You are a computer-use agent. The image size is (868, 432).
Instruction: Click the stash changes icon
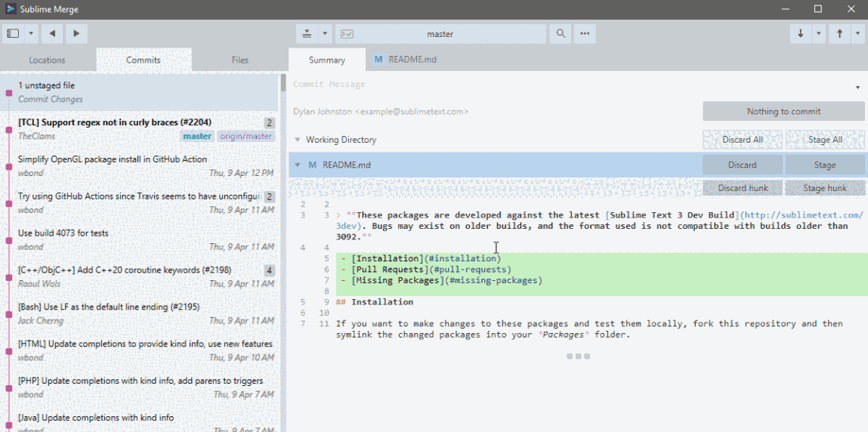pos(307,34)
